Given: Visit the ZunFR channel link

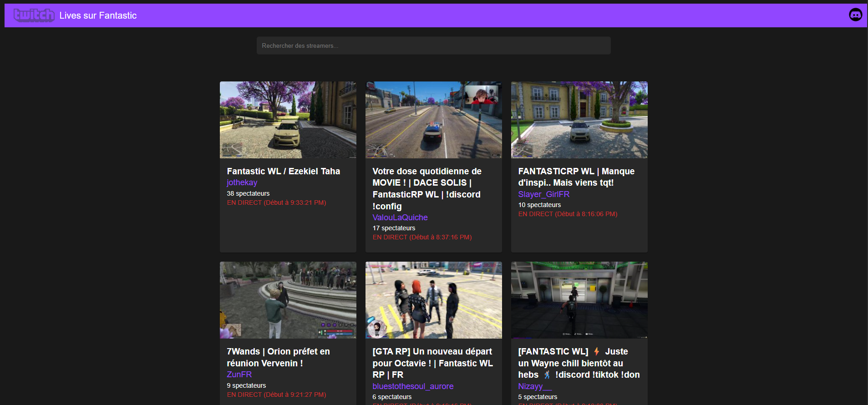Looking at the screenshot, I should 239,375.
